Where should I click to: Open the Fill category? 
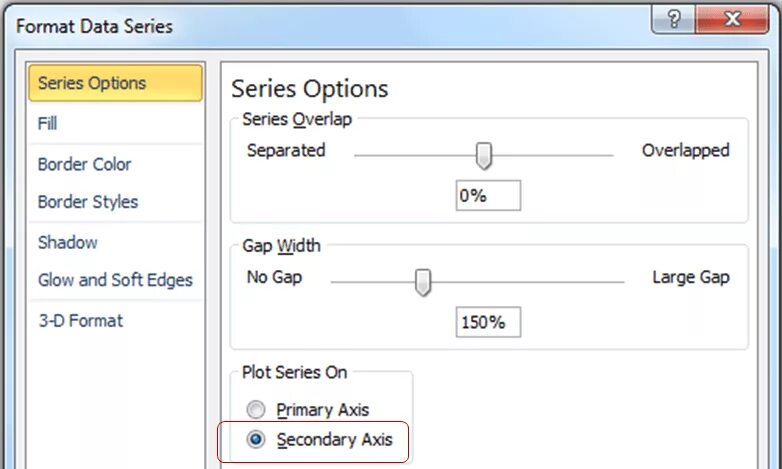tap(48, 123)
